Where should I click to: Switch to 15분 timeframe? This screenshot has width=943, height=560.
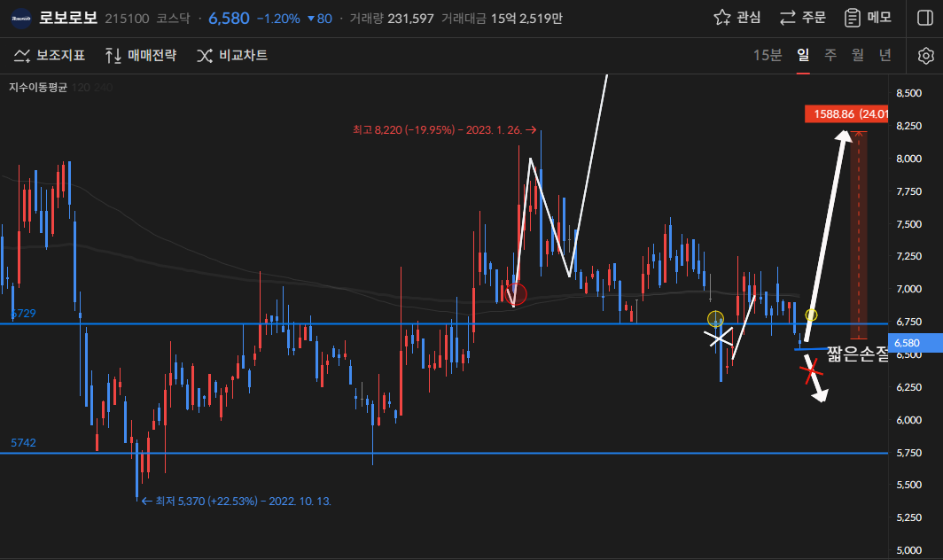click(x=767, y=56)
